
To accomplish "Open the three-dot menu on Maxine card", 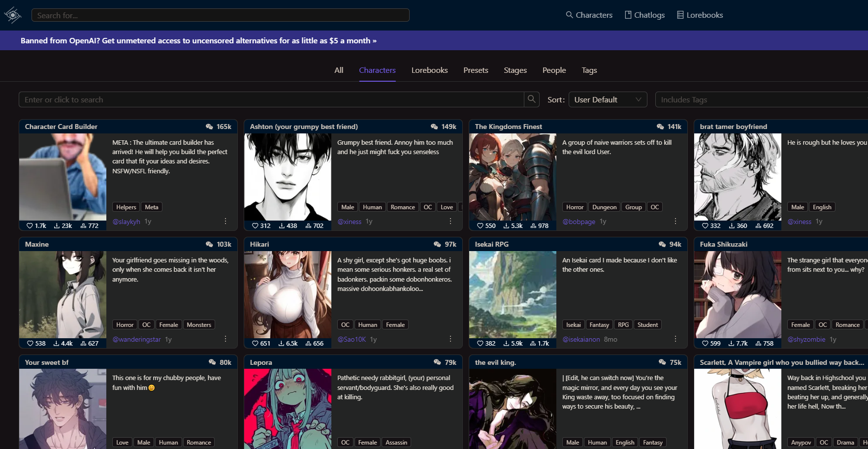I will (225, 339).
